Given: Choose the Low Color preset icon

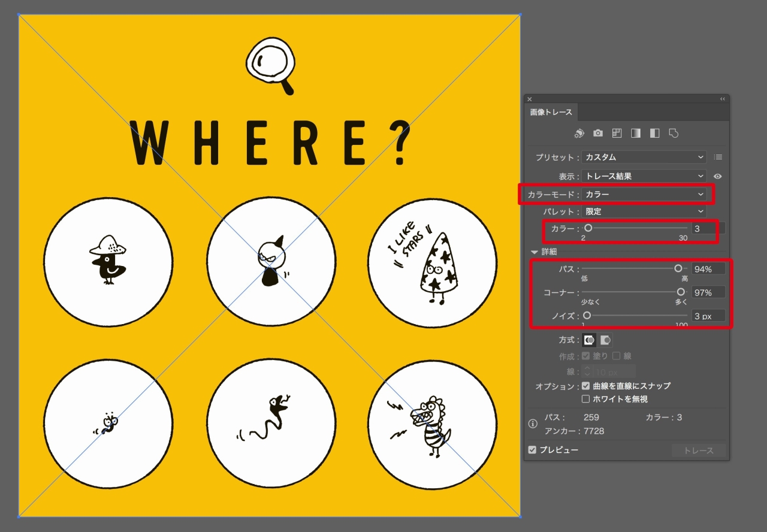Looking at the screenshot, I should (x=617, y=134).
